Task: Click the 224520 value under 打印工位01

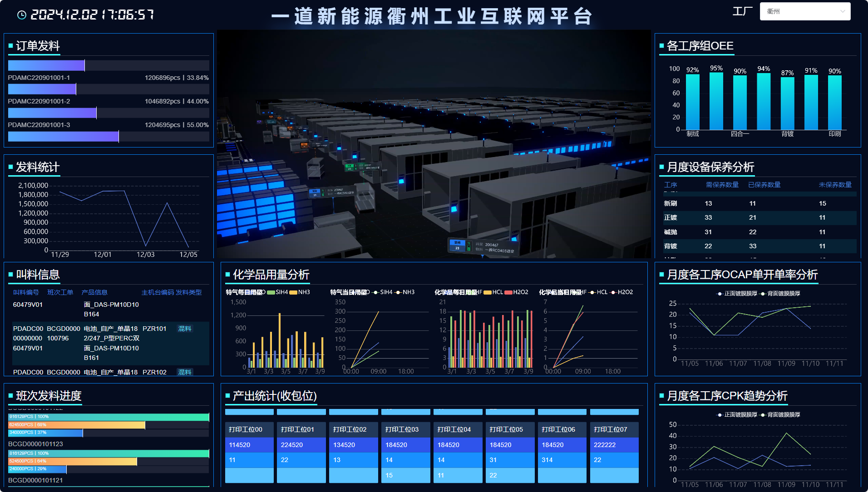Action: coord(292,445)
